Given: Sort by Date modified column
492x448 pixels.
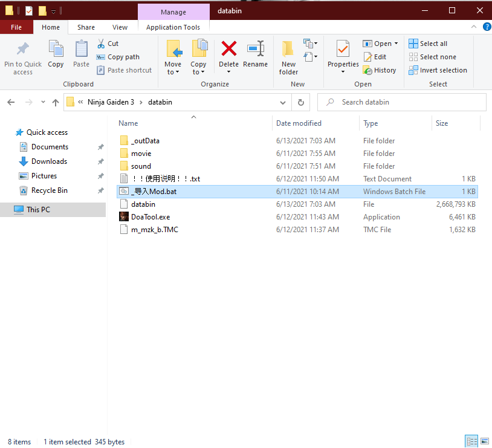Looking at the screenshot, I should coord(299,123).
